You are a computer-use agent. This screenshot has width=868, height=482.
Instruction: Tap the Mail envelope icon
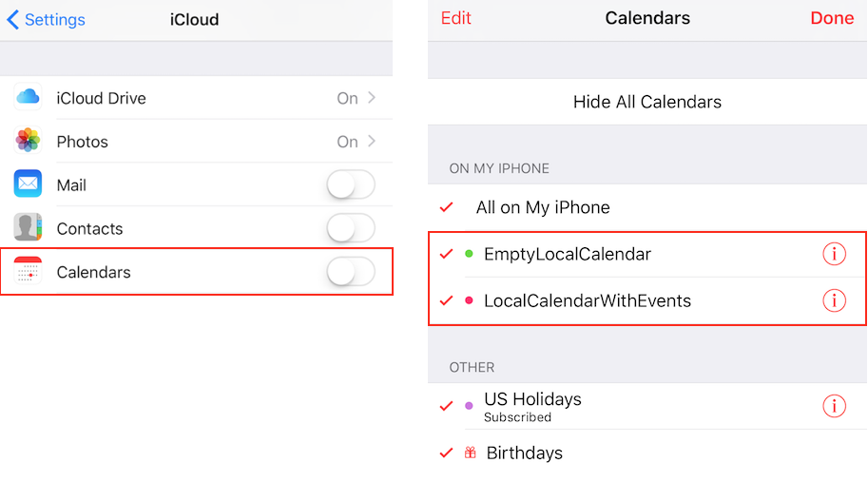pos(28,183)
